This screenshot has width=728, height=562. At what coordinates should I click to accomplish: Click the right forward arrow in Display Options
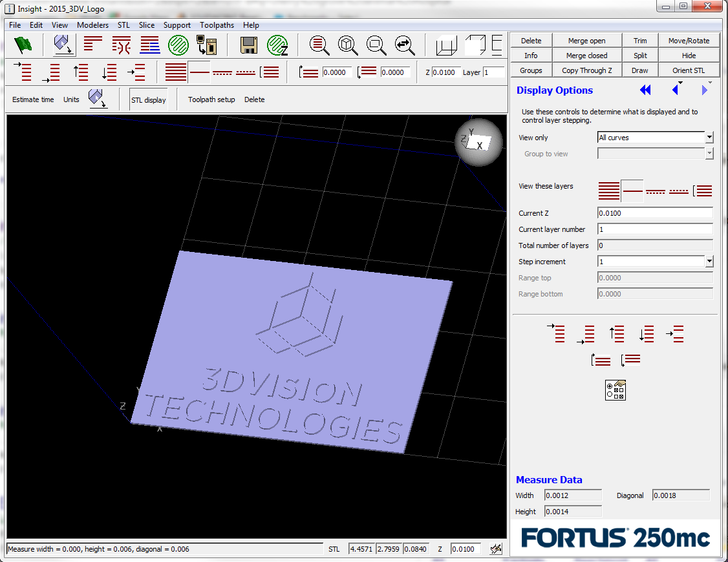coord(704,90)
